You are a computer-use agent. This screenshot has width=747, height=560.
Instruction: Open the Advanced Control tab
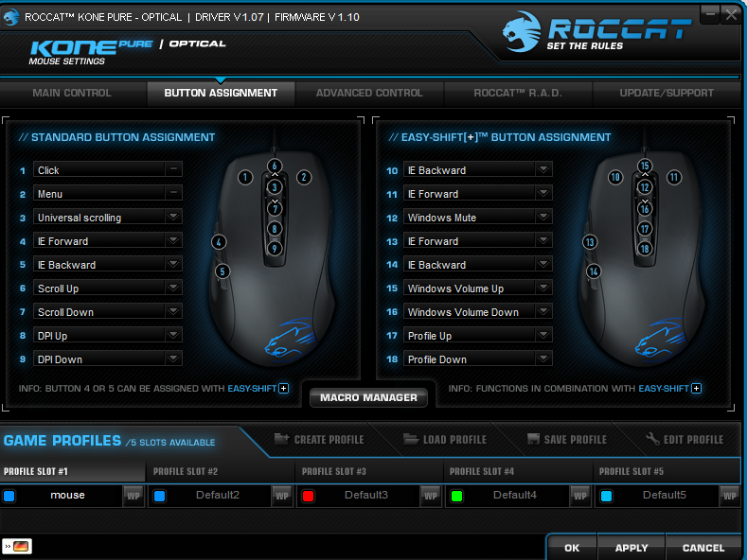(x=369, y=94)
